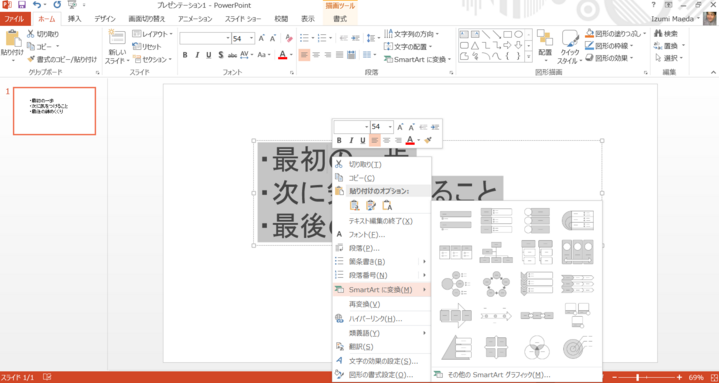
Task: Open the Design (デザイン) ribbon tab
Action: point(105,19)
